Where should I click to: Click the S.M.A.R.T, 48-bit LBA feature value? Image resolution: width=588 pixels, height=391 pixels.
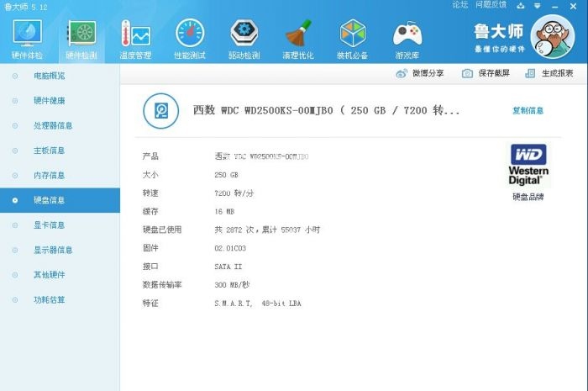pyautogui.click(x=258, y=304)
